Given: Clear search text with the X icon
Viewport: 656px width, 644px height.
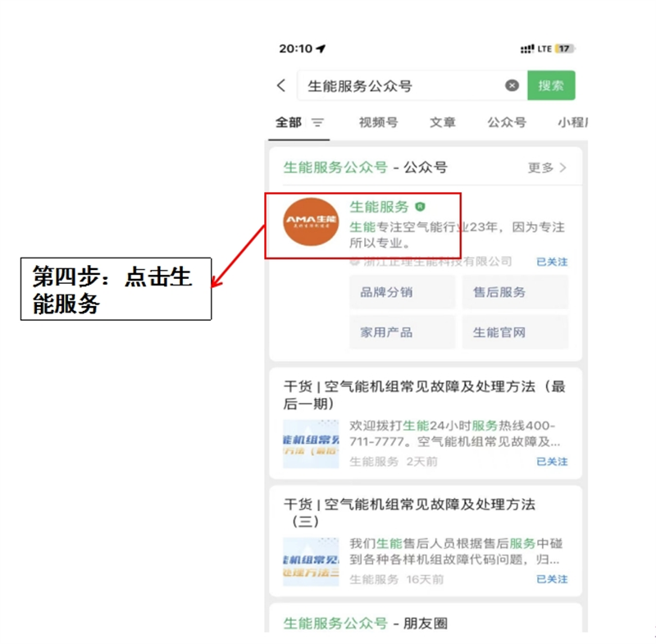Looking at the screenshot, I should click(512, 86).
